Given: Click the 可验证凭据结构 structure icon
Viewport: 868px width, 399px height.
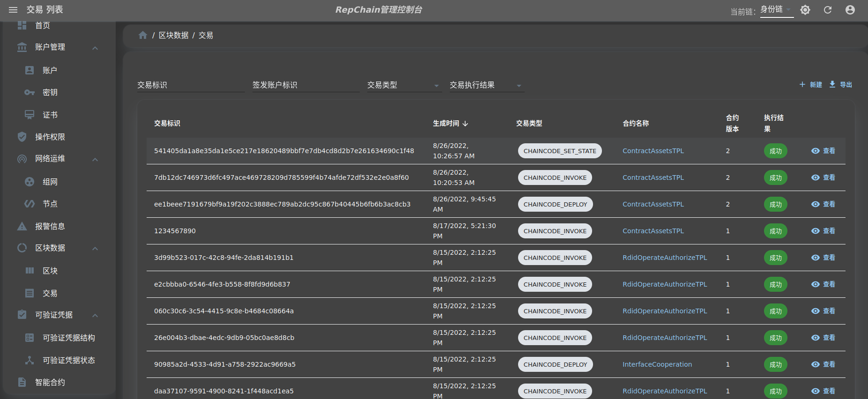Looking at the screenshot, I should click(x=30, y=338).
